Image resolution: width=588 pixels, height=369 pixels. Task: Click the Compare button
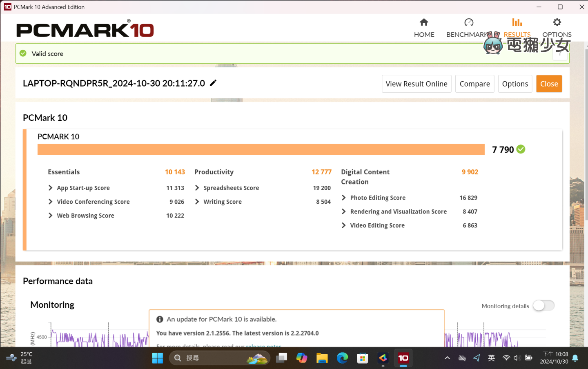pyautogui.click(x=474, y=84)
